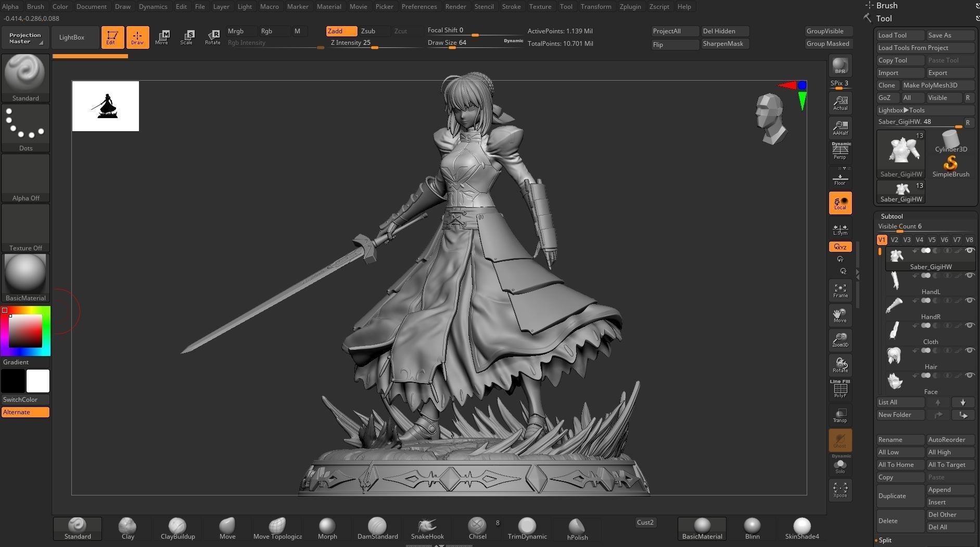
Task: Activate the Move transform mode icon
Action: click(x=162, y=37)
